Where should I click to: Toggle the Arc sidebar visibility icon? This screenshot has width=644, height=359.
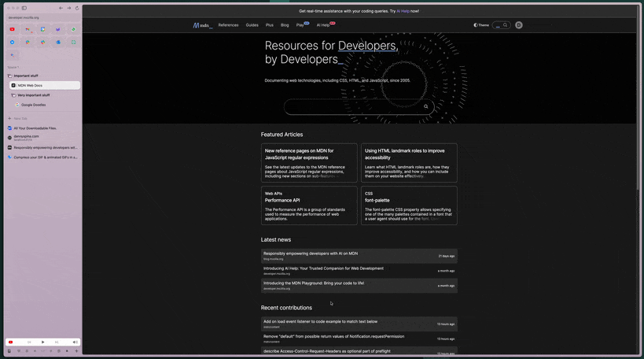point(24,8)
